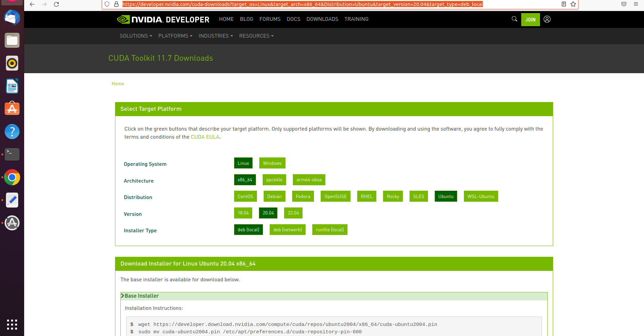Open Files manager from the dock
Image resolution: width=644 pixels, height=336 pixels.
[12, 41]
